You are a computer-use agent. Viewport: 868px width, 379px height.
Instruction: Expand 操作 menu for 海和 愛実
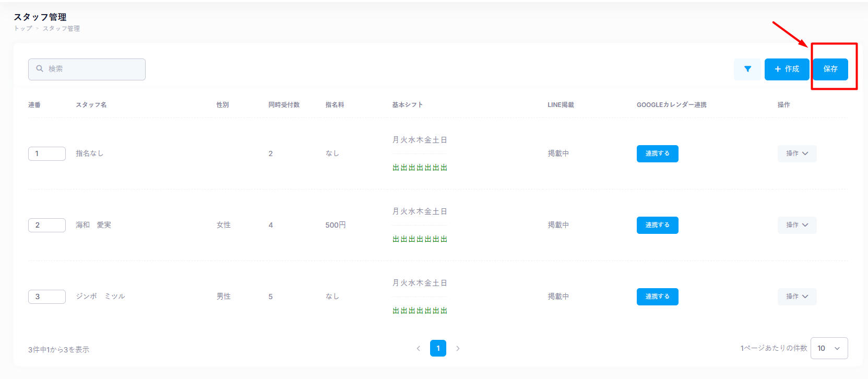pos(796,225)
